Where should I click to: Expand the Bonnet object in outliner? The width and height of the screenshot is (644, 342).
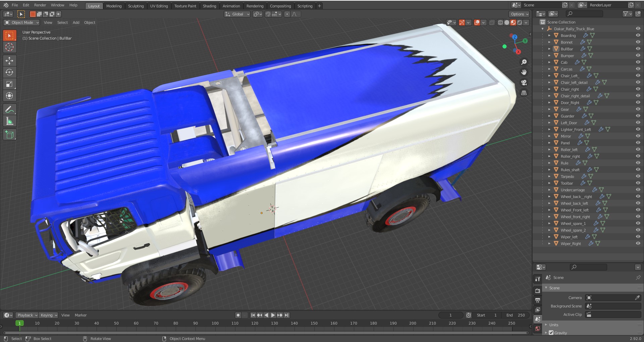point(549,42)
